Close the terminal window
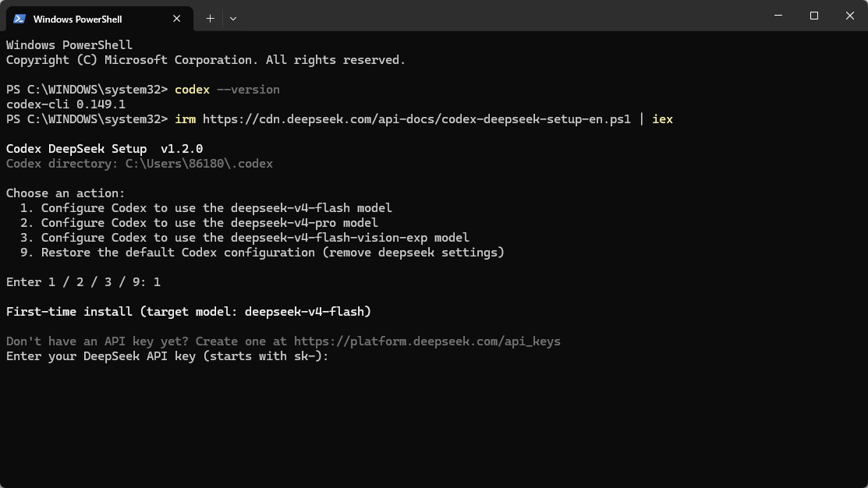868x488 pixels. point(850,16)
